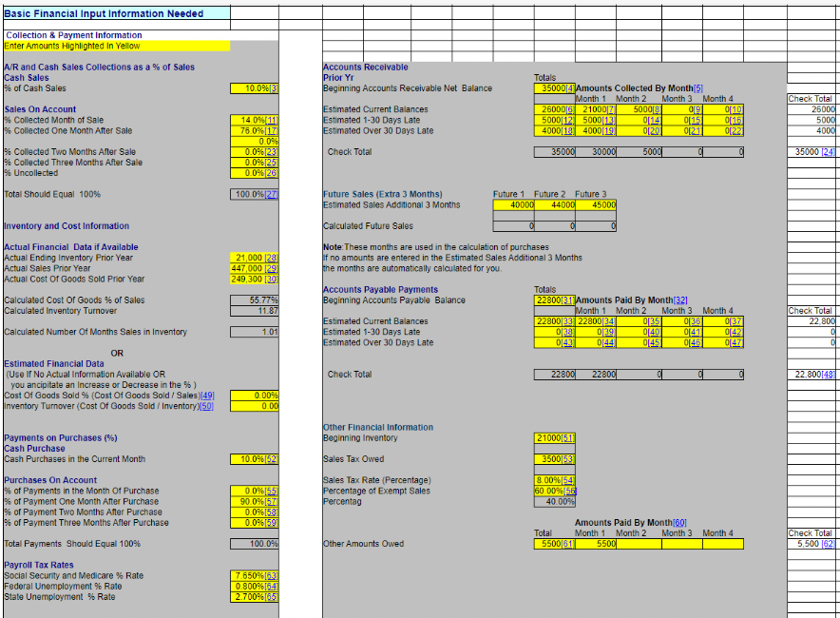The width and height of the screenshot is (840, 618).
Task: Select the 'Inventory and Cost Information' heading
Action: (67, 226)
